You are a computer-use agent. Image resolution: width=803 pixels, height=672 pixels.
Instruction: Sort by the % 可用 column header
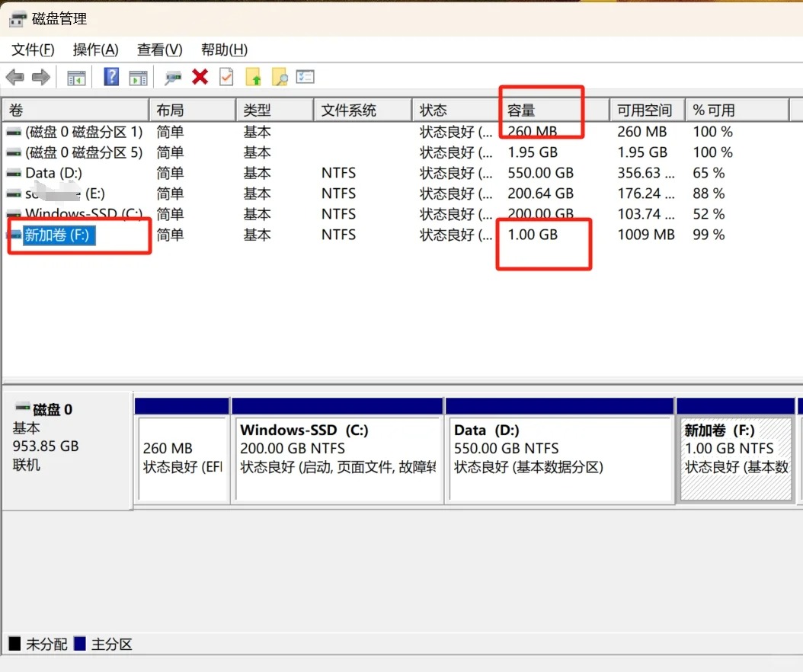pyautogui.click(x=737, y=110)
